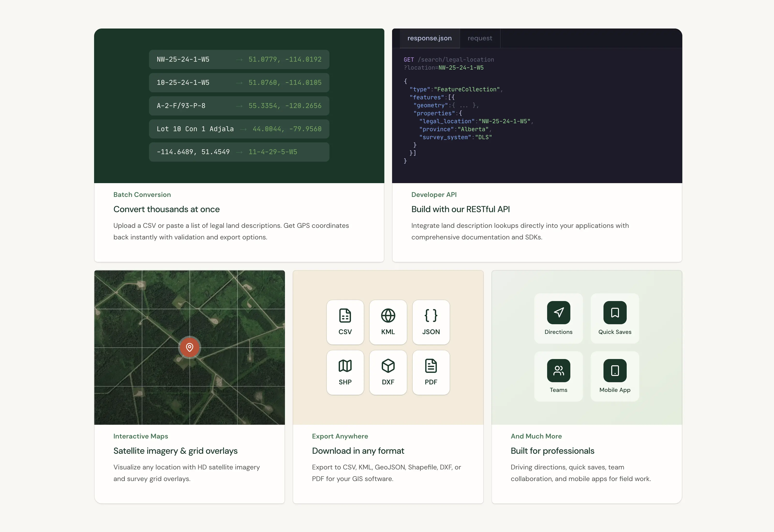Click the Build with our RESTful API heading
The width and height of the screenshot is (774, 532).
460,209
